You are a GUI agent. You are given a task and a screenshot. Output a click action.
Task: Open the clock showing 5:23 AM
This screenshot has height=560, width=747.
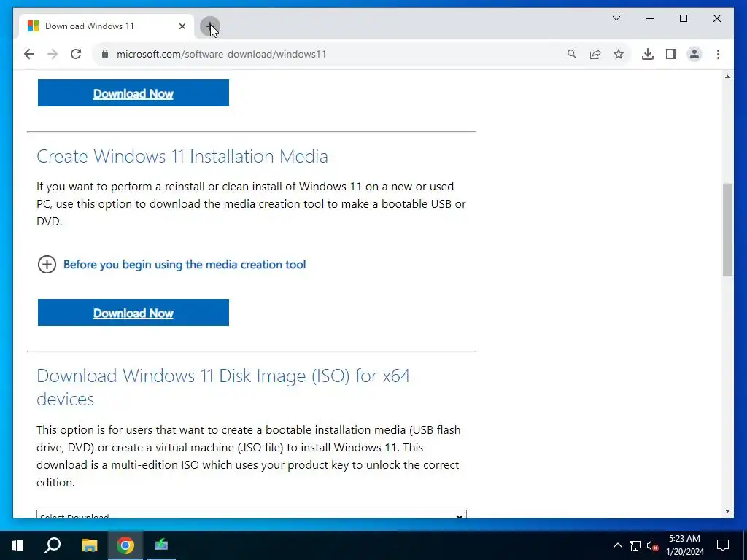point(684,545)
